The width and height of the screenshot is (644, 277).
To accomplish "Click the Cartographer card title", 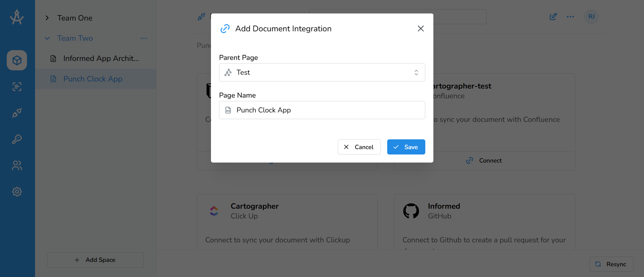I will pyautogui.click(x=255, y=206).
